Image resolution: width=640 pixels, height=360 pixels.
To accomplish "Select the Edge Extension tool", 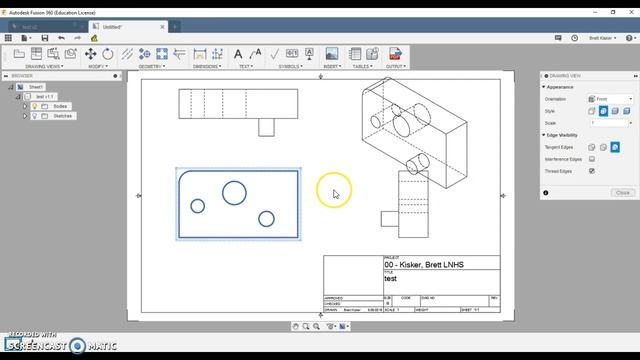I will click(179, 54).
